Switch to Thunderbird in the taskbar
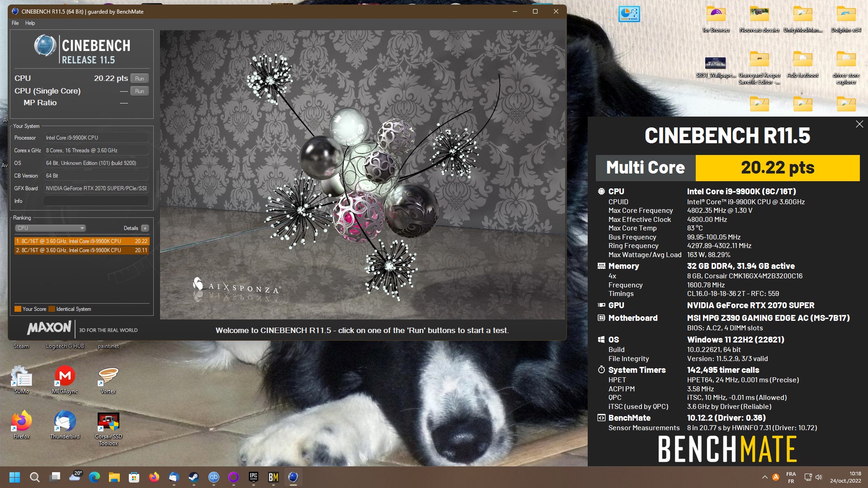This screenshot has width=868, height=488. (x=174, y=477)
